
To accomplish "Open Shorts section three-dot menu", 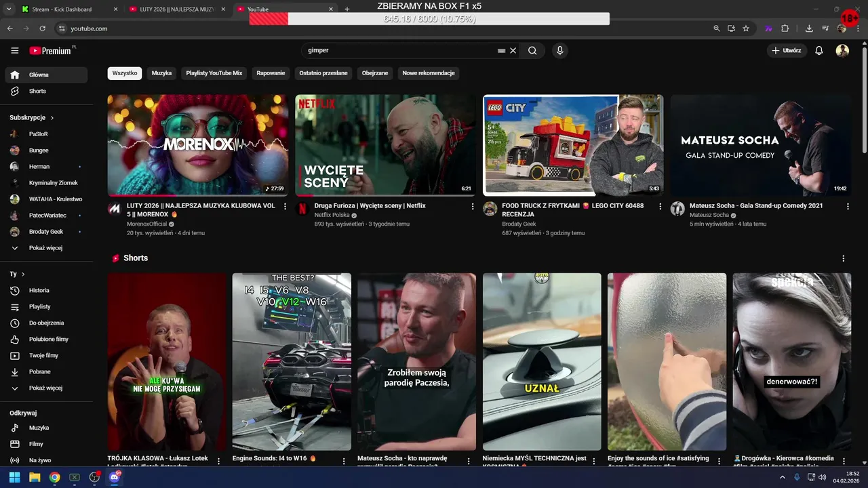I will point(844,259).
